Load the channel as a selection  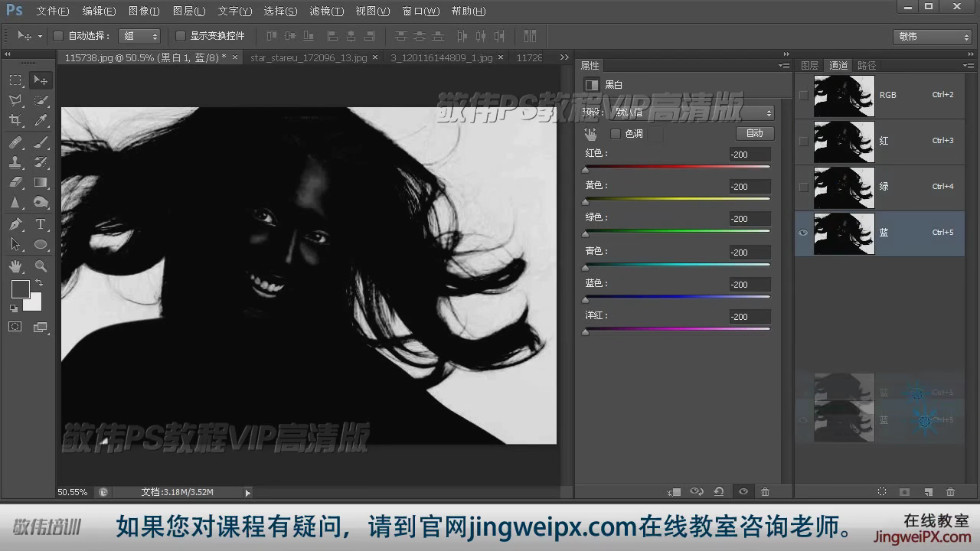click(x=882, y=492)
